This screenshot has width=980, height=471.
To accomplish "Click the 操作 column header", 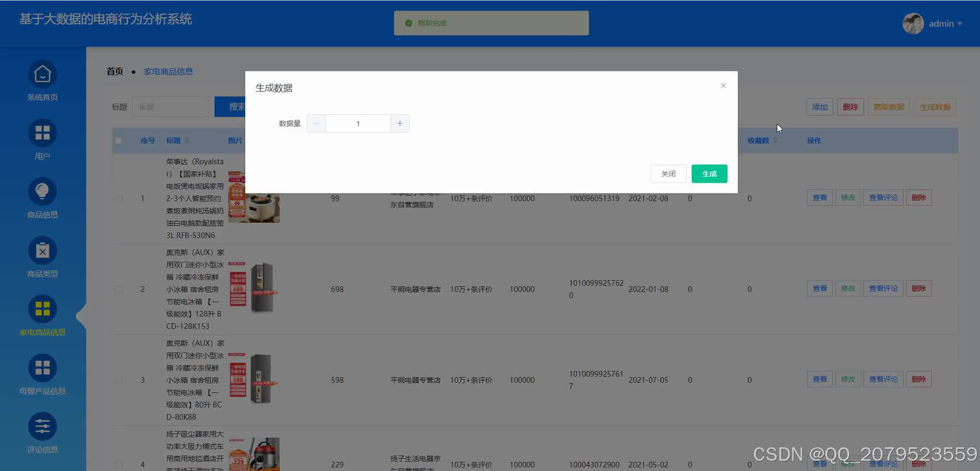I will click(x=814, y=141).
